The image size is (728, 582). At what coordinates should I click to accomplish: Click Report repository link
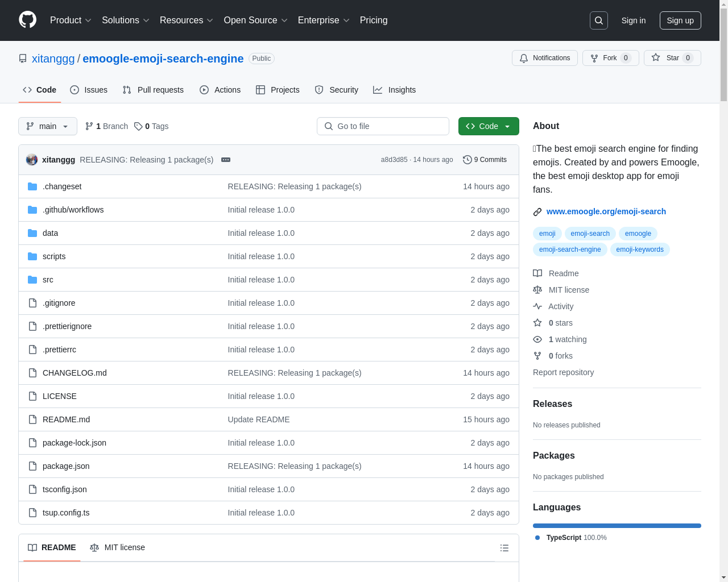[563, 372]
